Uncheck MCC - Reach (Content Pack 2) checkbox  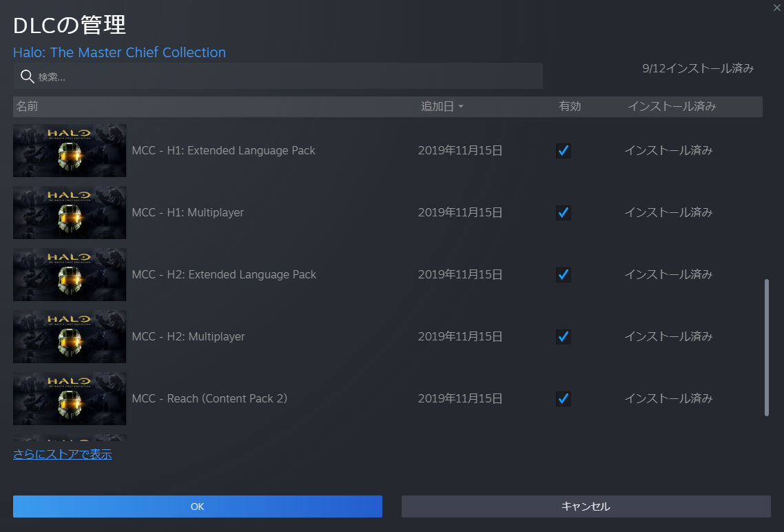click(x=564, y=398)
